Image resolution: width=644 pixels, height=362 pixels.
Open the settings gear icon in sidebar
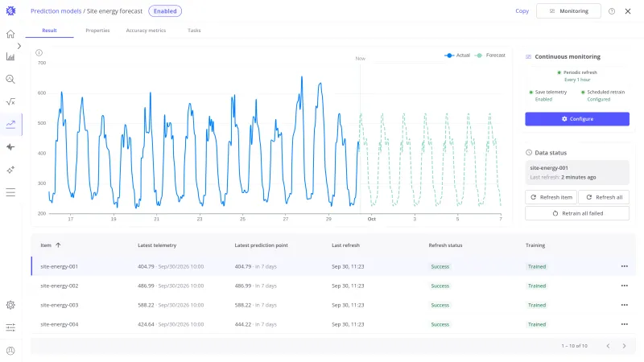pos(10,305)
